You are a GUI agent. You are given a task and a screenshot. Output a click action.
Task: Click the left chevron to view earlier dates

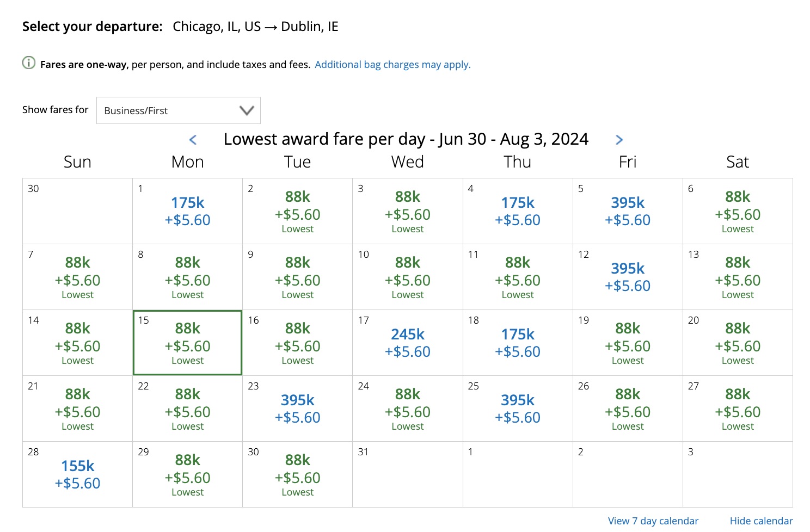tap(193, 140)
